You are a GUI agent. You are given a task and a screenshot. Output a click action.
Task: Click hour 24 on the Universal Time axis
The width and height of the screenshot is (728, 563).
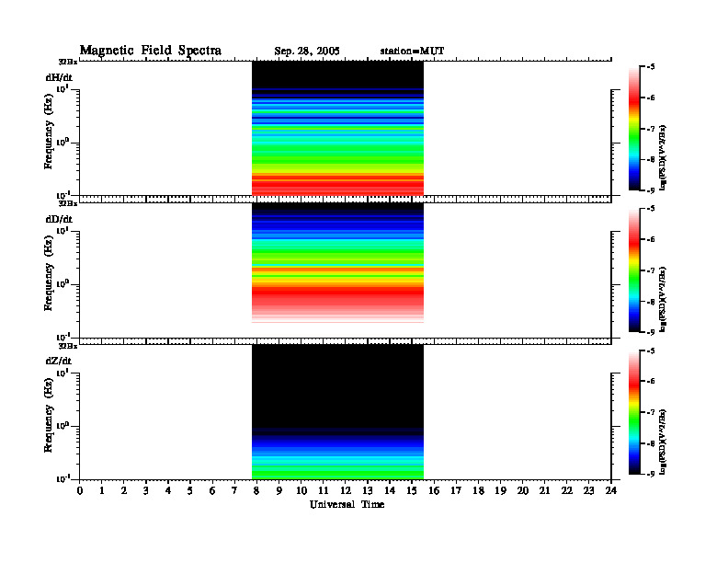[x=611, y=491]
